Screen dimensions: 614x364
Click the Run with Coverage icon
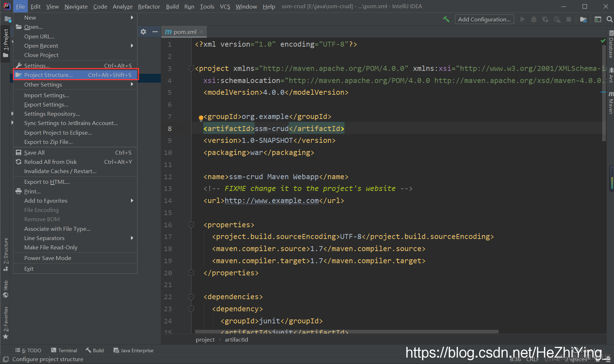[x=546, y=19]
